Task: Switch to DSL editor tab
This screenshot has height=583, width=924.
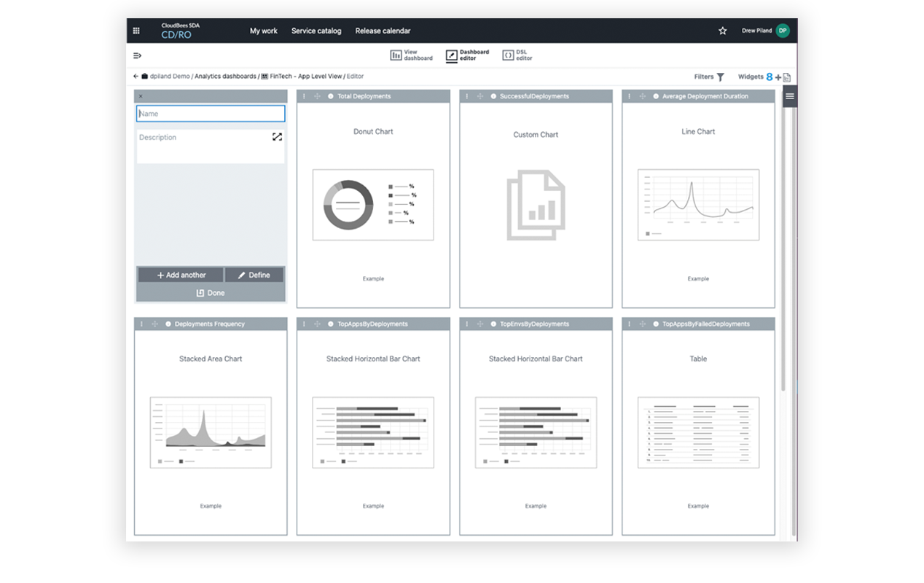Action: pos(517,55)
